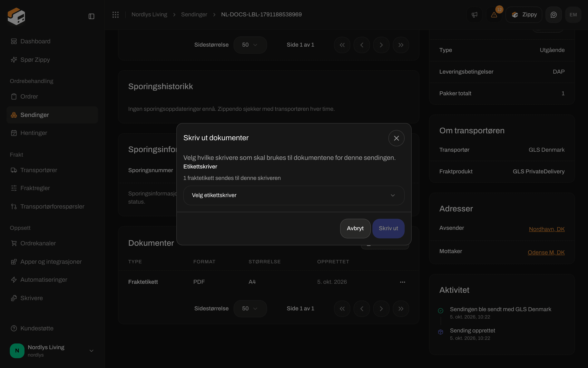This screenshot has width=588, height=368.
Task: Open Spør Zippy in sidebar
Action: coord(52,60)
